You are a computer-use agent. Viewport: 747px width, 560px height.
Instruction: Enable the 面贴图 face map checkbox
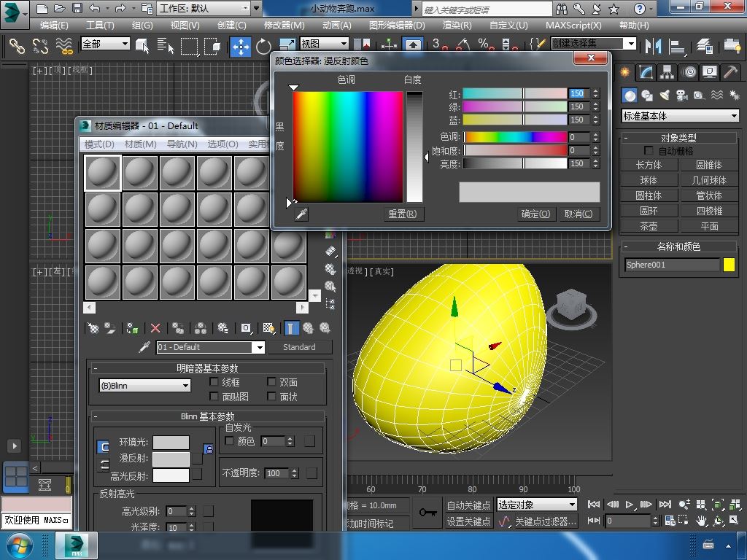click(214, 396)
